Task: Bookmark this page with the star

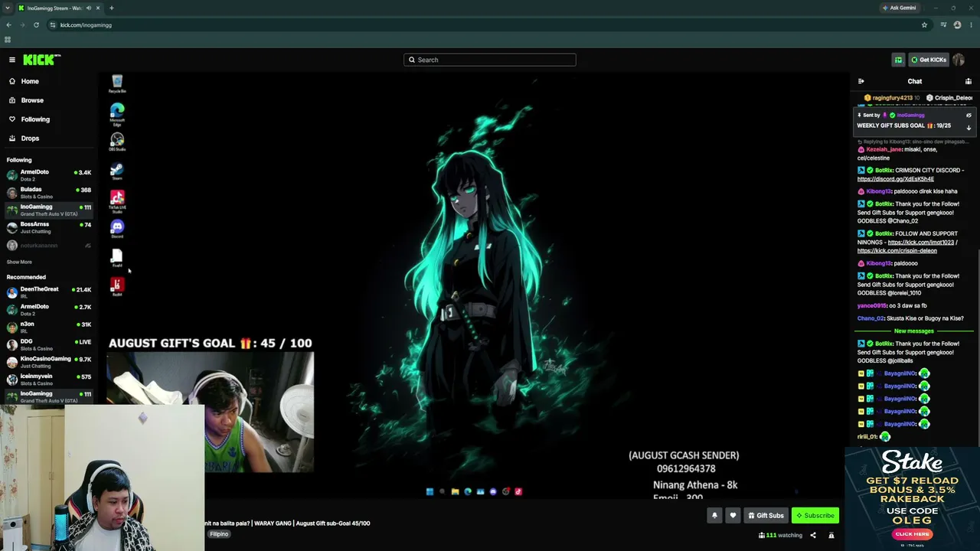Action: tap(924, 25)
